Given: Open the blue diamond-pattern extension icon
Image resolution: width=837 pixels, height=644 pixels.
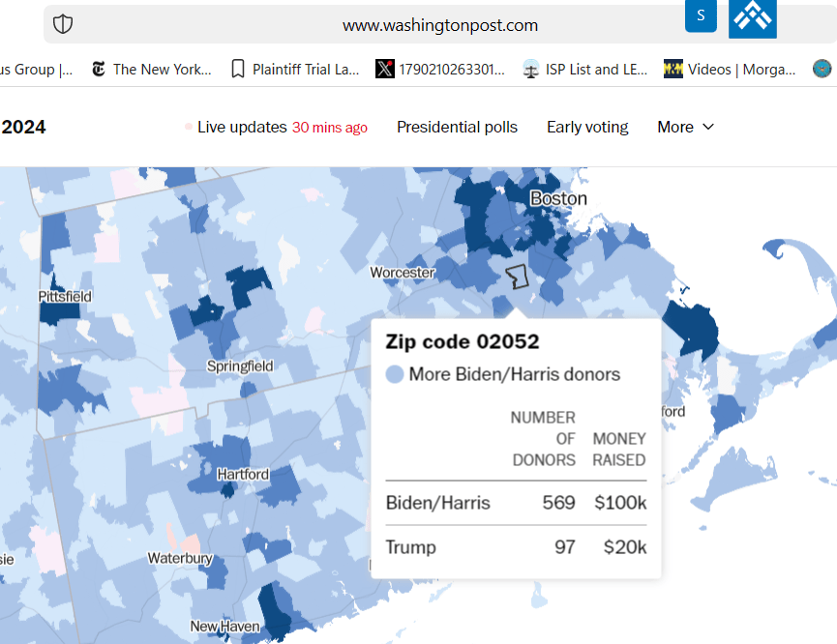Looking at the screenshot, I should pyautogui.click(x=752, y=17).
